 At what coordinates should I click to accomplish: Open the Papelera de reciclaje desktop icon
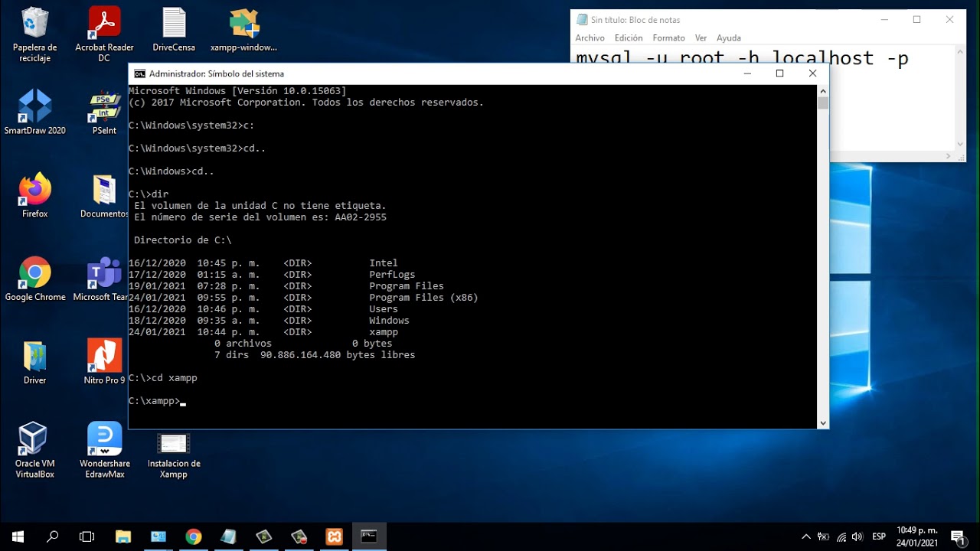click(x=34, y=35)
